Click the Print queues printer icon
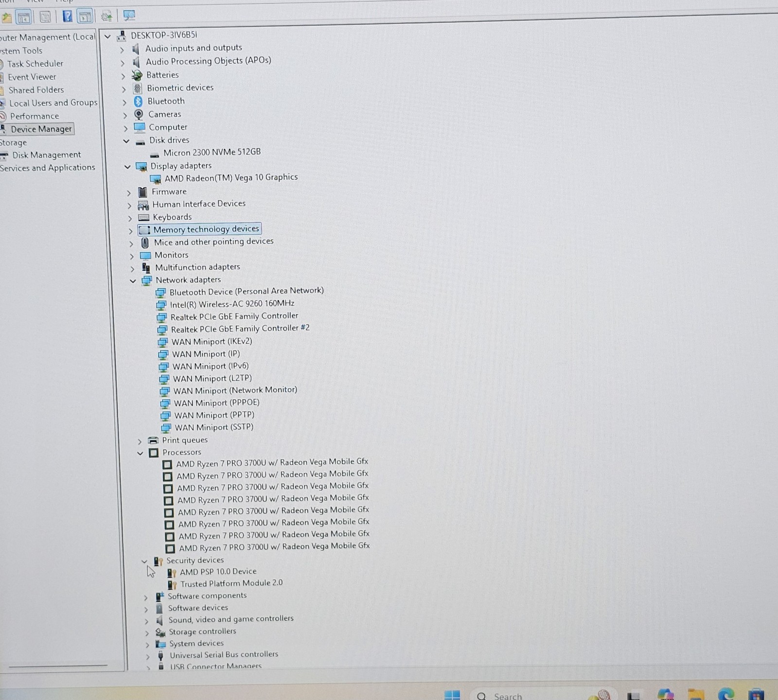Viewport: 778px width, 700px height. (153, 440)
